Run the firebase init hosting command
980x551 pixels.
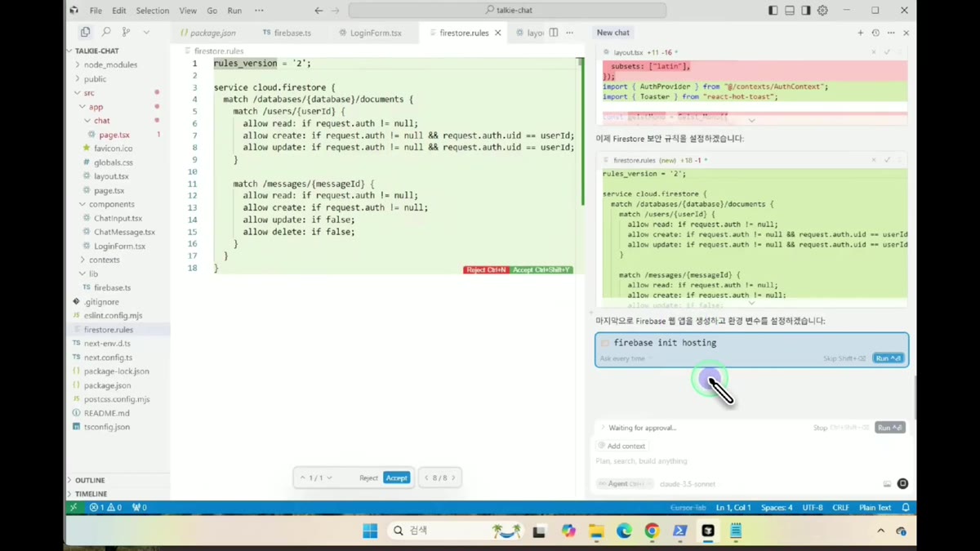(x=889, y=358)
